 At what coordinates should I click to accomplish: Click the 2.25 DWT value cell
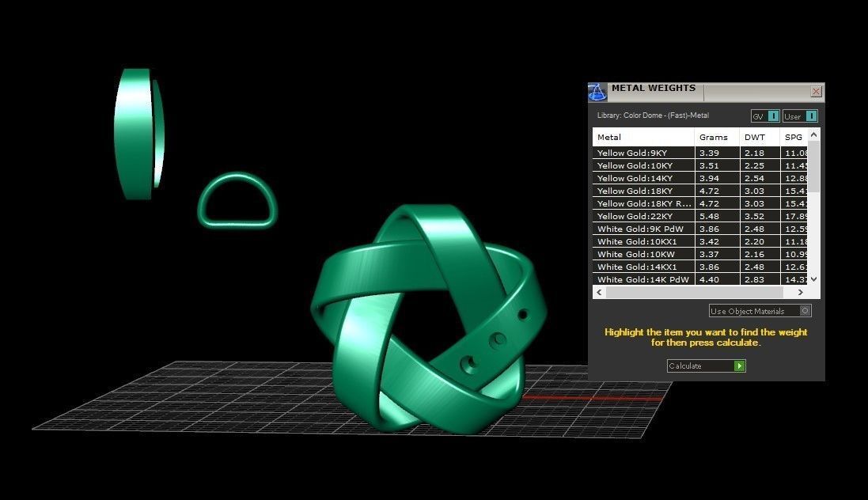pos(760,165)
